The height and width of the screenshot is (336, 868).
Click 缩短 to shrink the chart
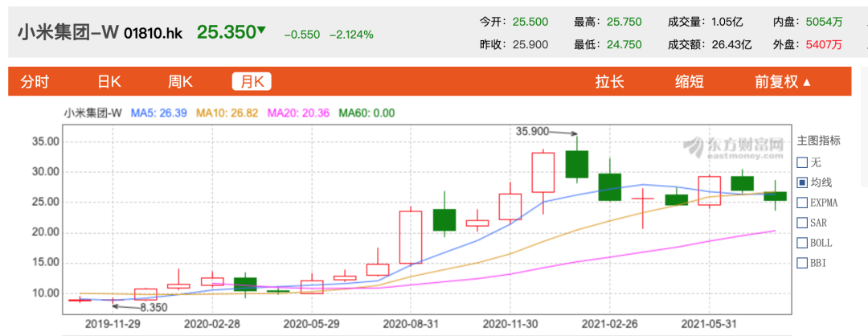click(x=690, y=82)
